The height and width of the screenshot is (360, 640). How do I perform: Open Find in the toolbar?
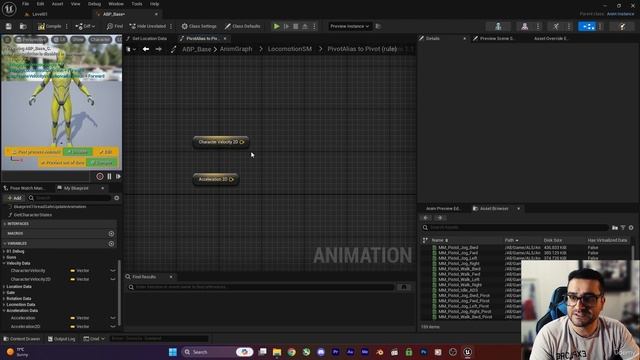[115, 26]
